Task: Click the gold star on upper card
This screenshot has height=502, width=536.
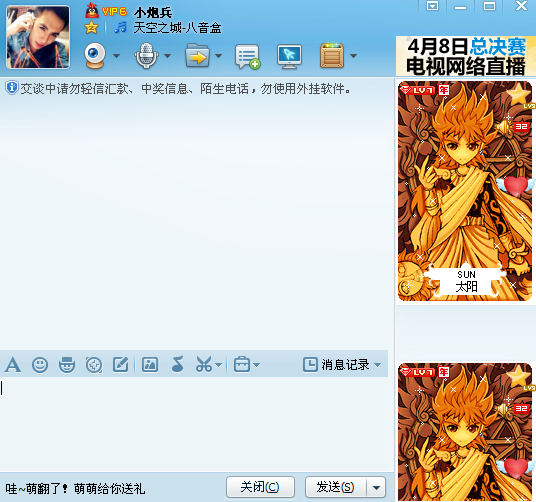Action: coord(519,94)
